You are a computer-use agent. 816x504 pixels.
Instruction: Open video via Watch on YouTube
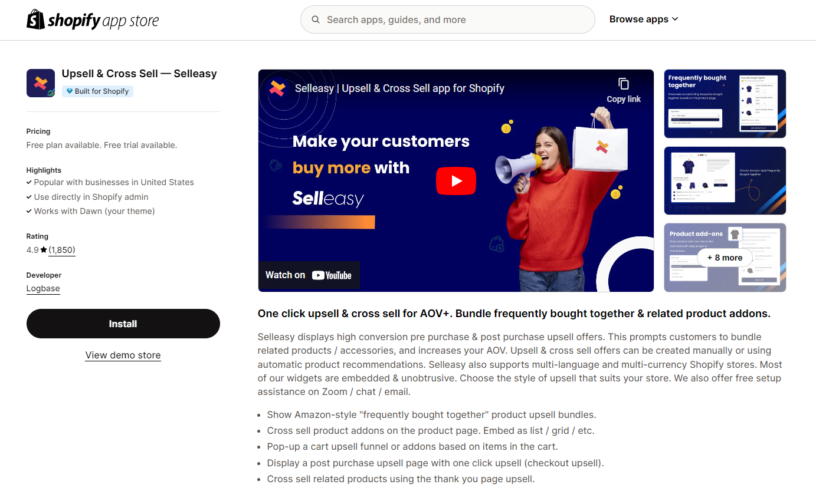[x=309, y=275]
